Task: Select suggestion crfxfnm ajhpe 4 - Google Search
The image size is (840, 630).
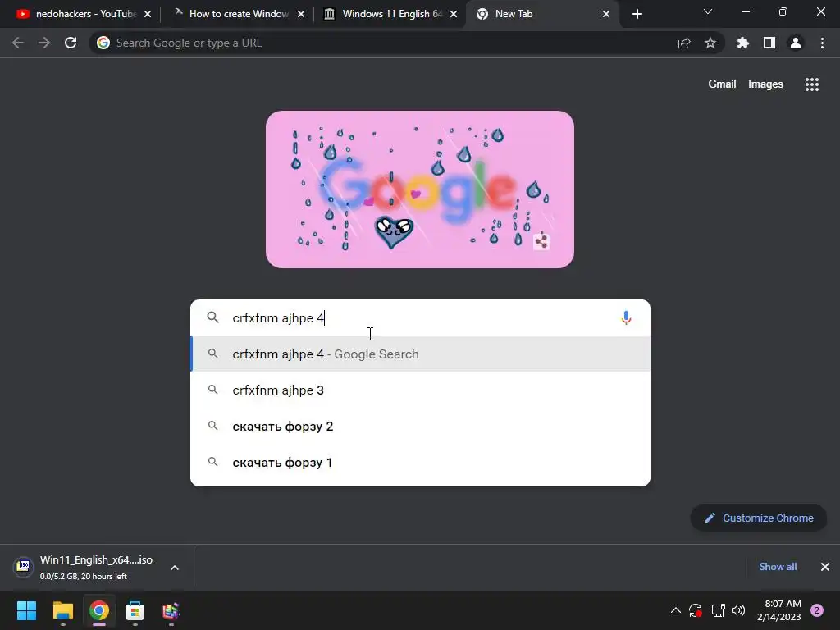Action: coord(420,354)
